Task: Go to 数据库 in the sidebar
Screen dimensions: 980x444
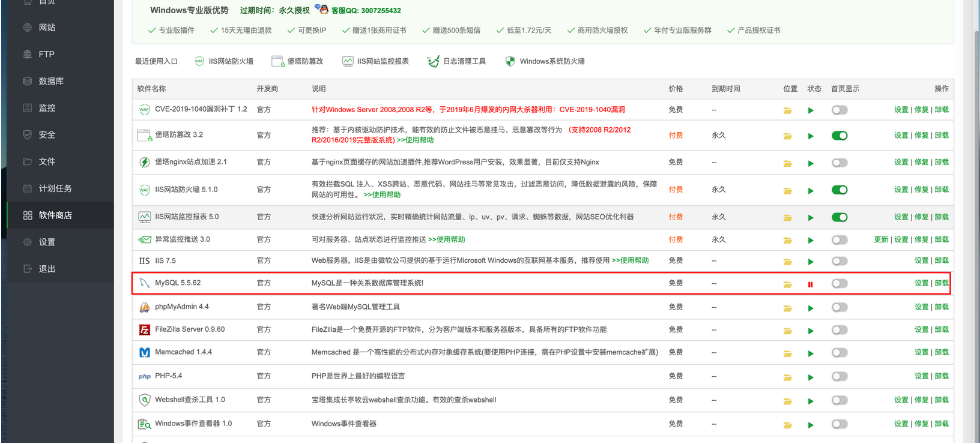Action: pos(51,81)
